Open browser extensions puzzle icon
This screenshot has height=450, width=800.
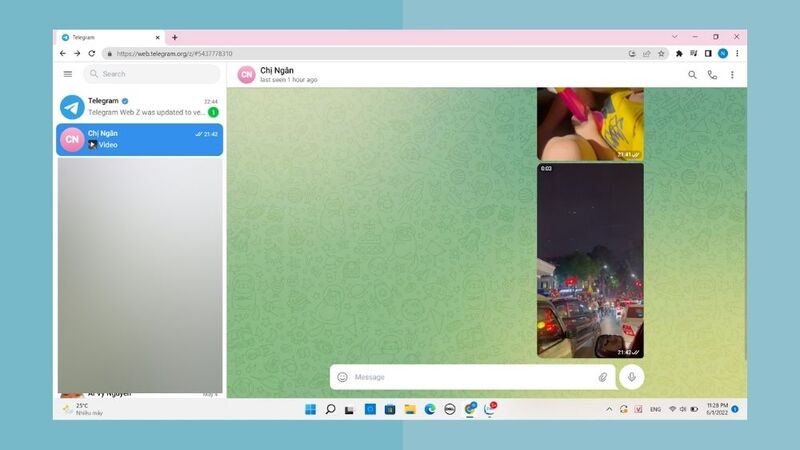pyautogui.click(x=680, y=54)
